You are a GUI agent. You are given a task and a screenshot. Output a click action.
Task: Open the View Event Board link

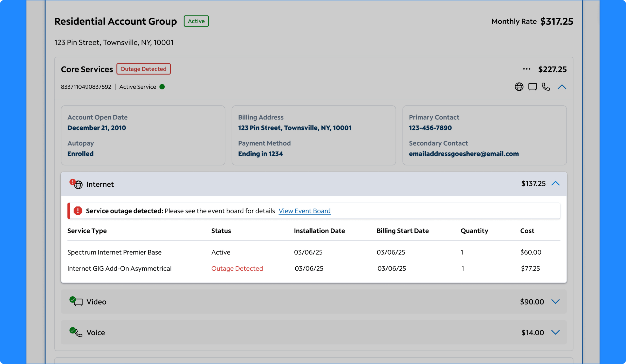pos(304,211)
